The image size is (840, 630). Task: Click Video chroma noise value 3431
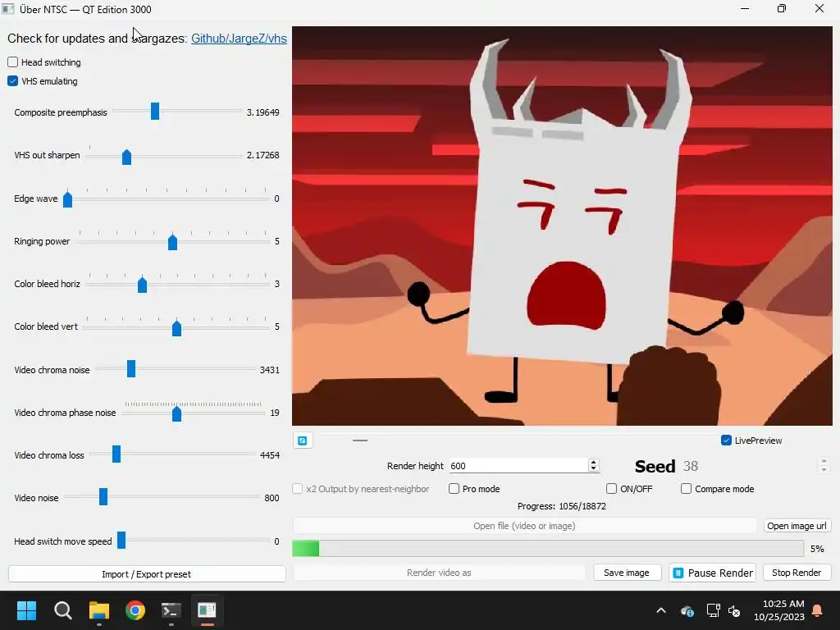point(269,370)
